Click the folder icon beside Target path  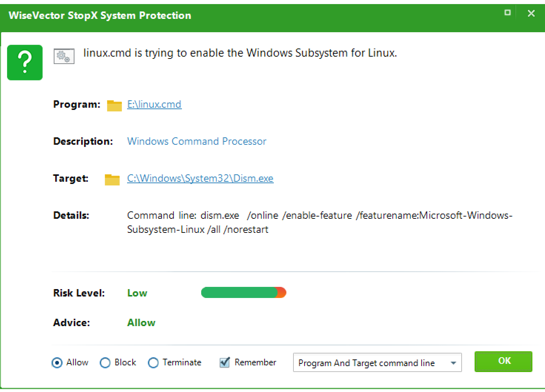(x=112, y=180)
